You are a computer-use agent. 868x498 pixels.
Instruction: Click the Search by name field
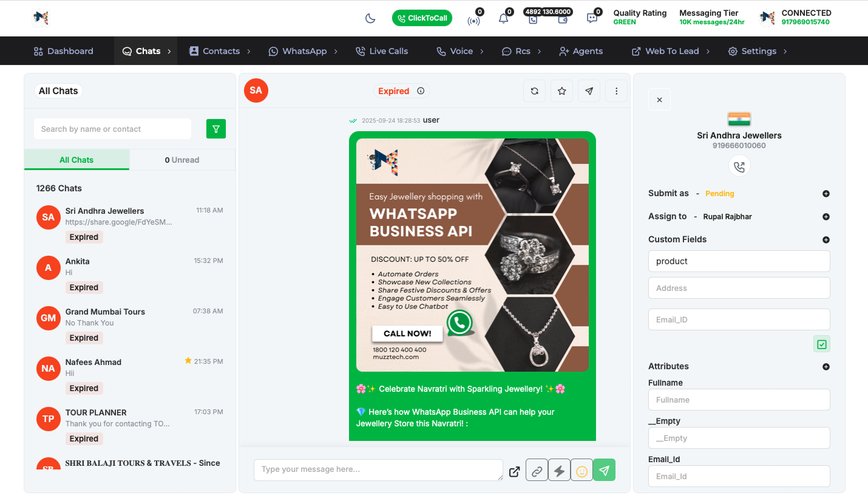(112, 129)
